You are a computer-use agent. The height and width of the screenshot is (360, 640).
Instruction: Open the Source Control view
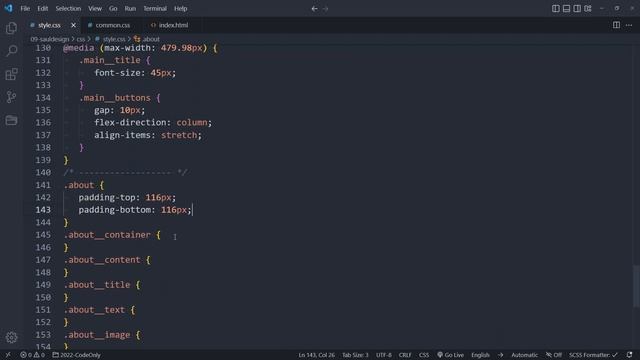pos(11,97)
